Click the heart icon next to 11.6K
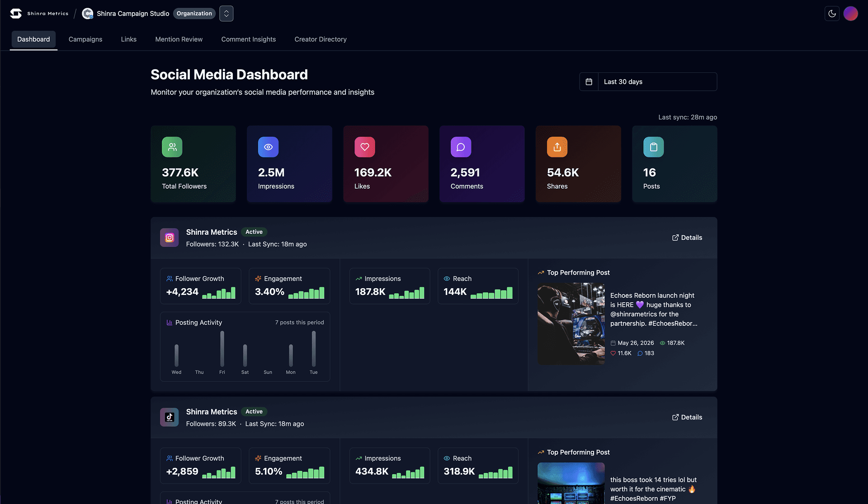868x504 pixels. click(613, 353)
